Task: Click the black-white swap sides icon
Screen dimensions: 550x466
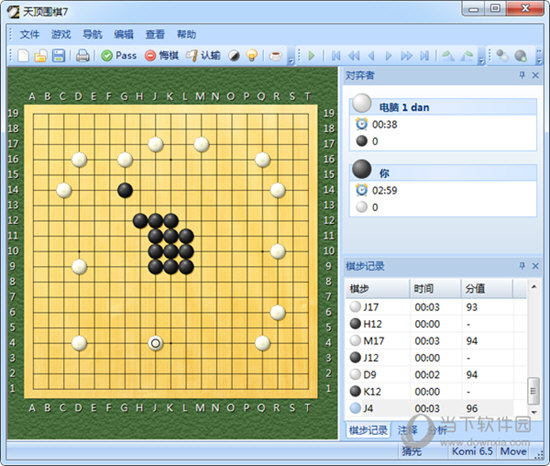Action: (x=234, y=55)
